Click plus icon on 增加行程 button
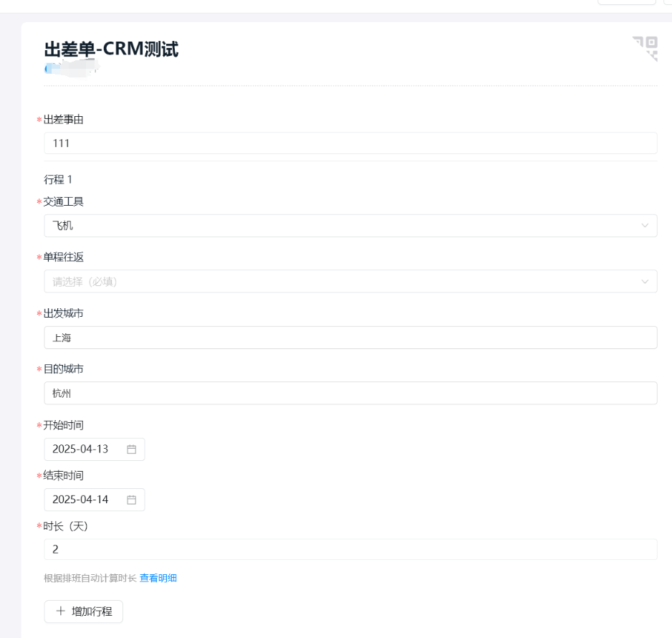The height and width of the screenshot is (638, 672). 61,611
